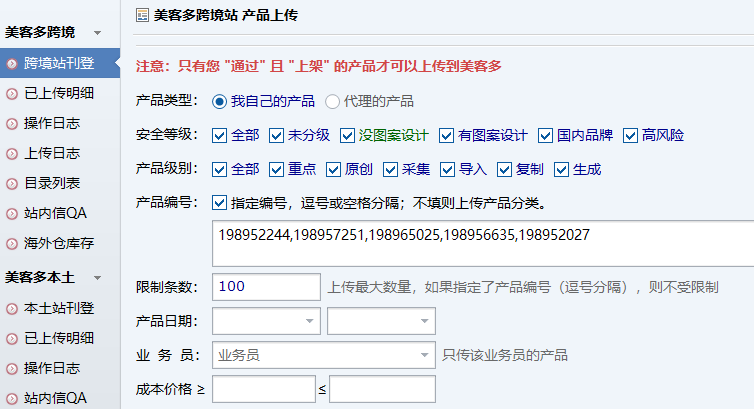Toggle the 国内品牌 checkbox
The height and width of the screenshot is (409, 754).
click(545, 136)
